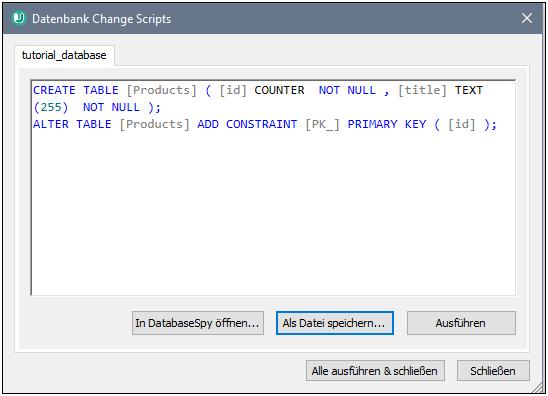The height and width of the screenshot is (396, 548).
Task: Click the CONSTRAINT keyword in the script
Action: click(261, 124)
